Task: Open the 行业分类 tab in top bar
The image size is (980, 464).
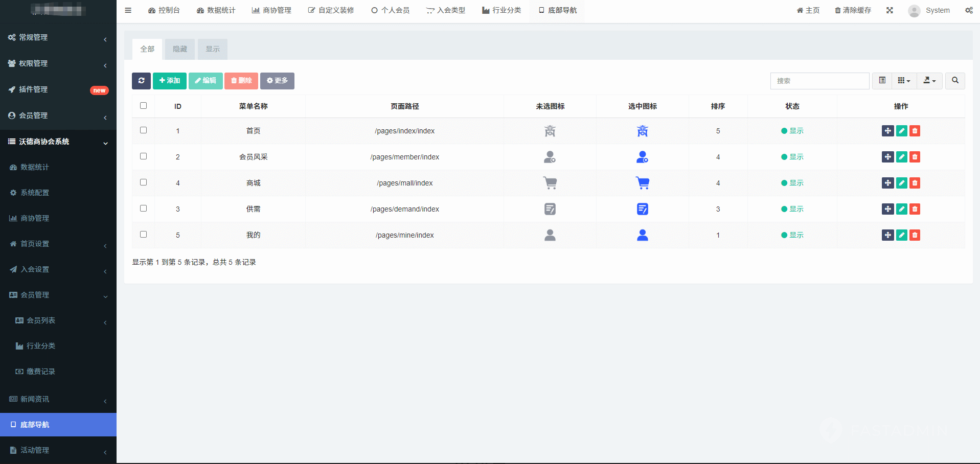Action: pos(502,10)
